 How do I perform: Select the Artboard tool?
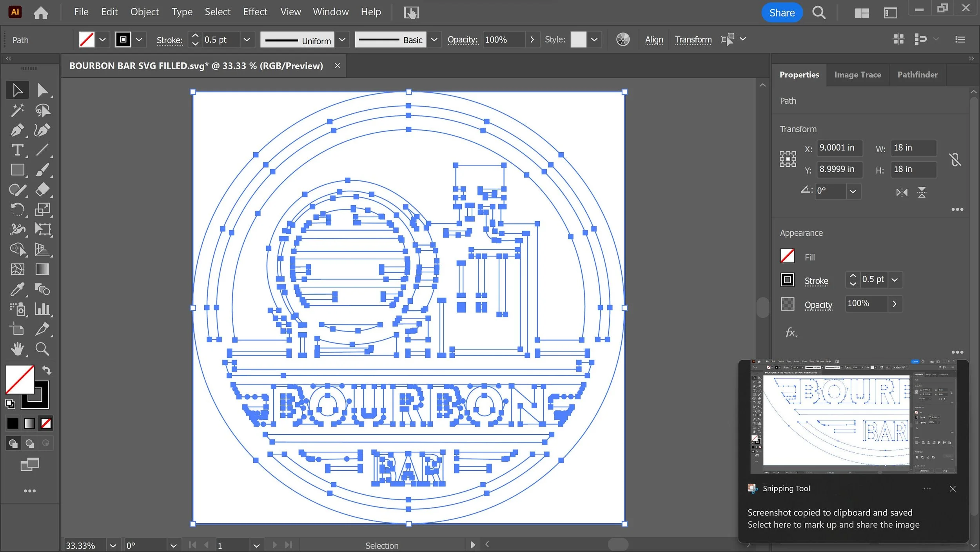17,329
